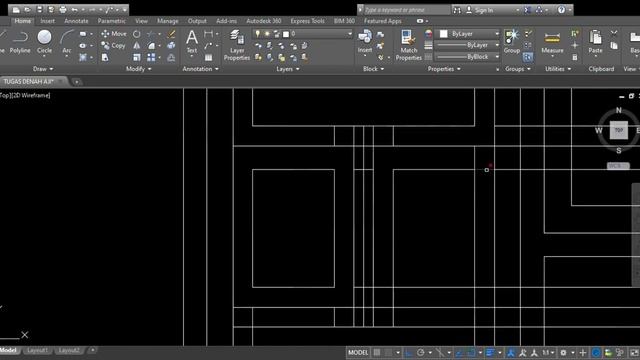
Task: Open the layer name dropdown
Action: [349, 34]
